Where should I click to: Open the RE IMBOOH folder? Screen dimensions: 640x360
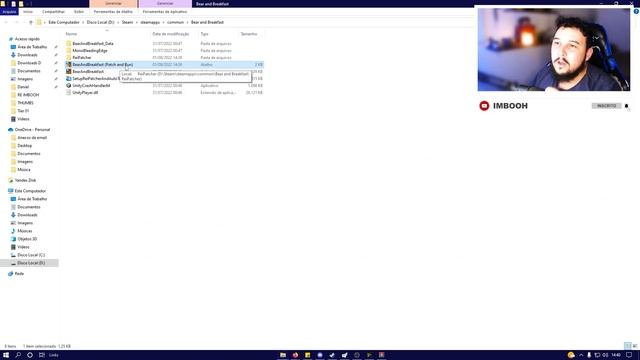coord(28,95)
